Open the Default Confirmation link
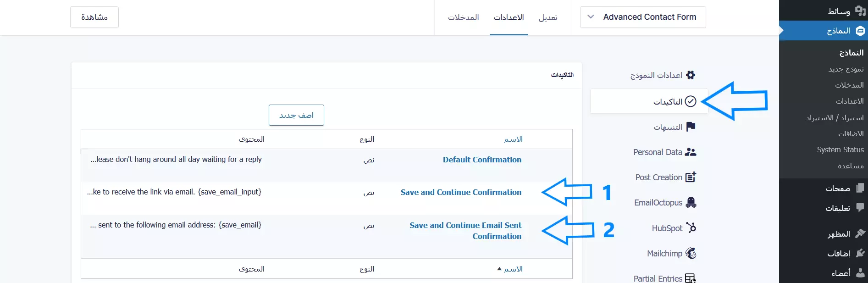Image resolution: width=868 pixels, height=283 pixels. [x=482, y=160]
